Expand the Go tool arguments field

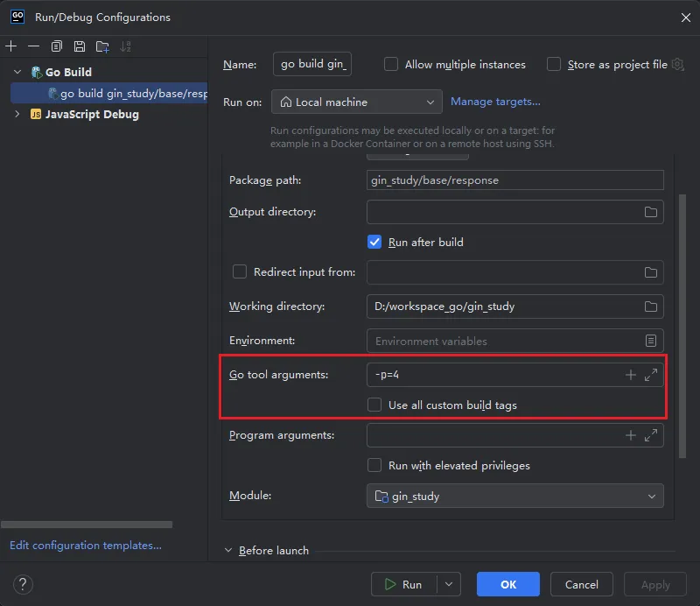click(651, 375)
